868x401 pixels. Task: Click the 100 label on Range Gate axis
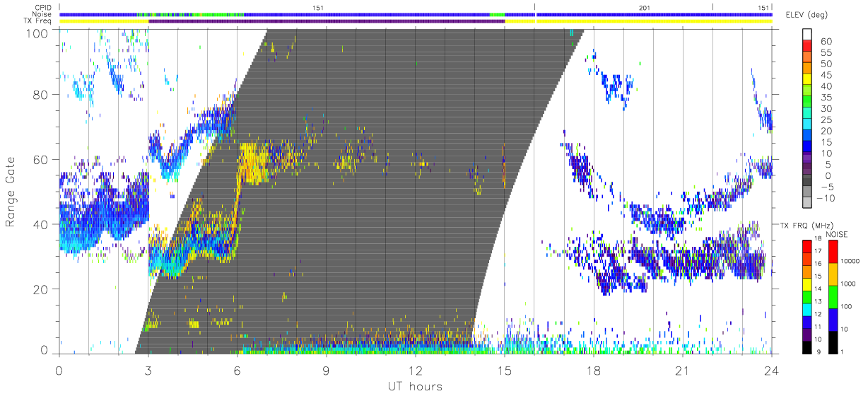[36, 33]
